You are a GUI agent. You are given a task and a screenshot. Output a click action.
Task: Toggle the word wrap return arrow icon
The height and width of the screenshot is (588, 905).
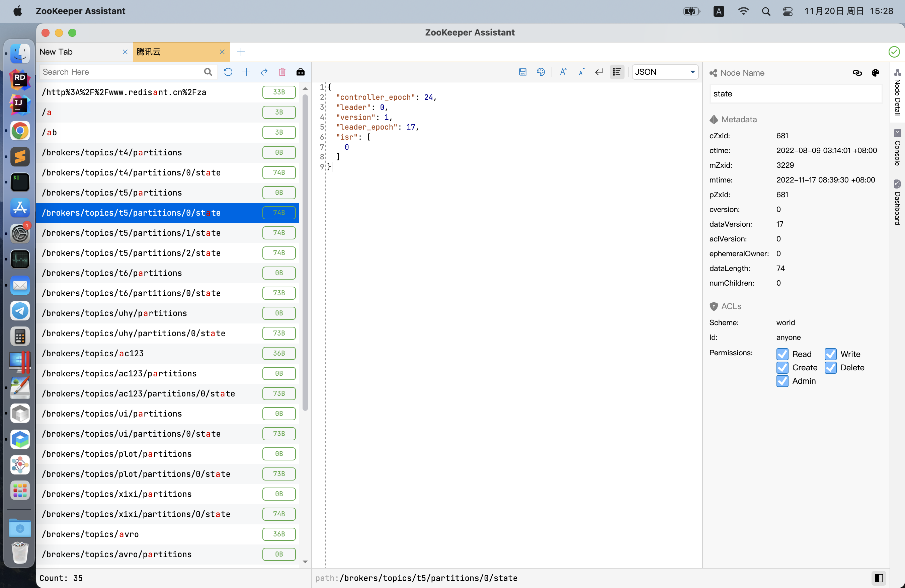click(x=599, y=72)
